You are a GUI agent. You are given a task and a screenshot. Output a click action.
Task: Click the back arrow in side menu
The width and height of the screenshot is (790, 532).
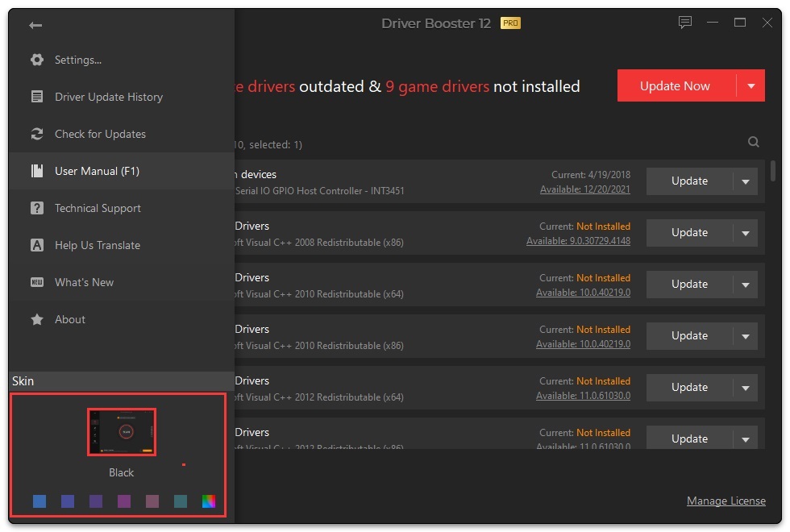pyautogui.click(x=35, y=25)
